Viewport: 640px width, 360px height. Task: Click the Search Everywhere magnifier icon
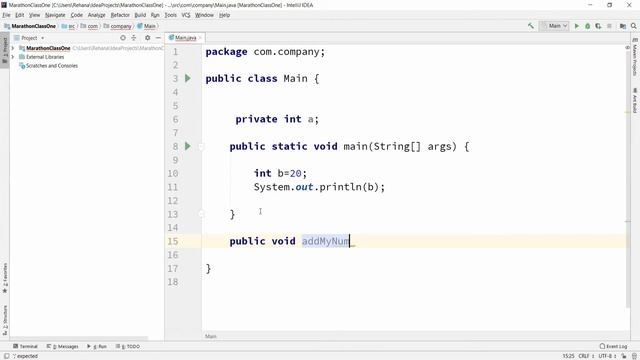pos(633,26)
